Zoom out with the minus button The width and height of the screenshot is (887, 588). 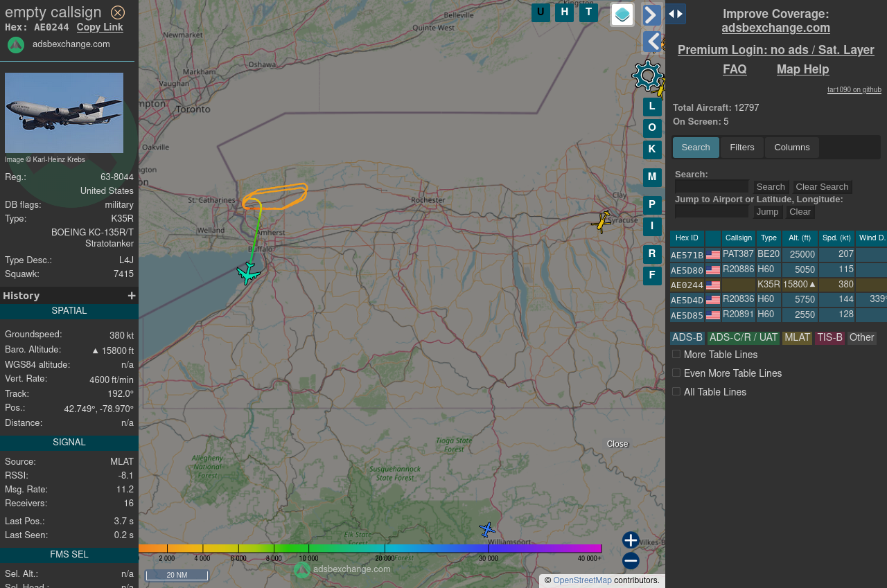[x=631, y=561]
